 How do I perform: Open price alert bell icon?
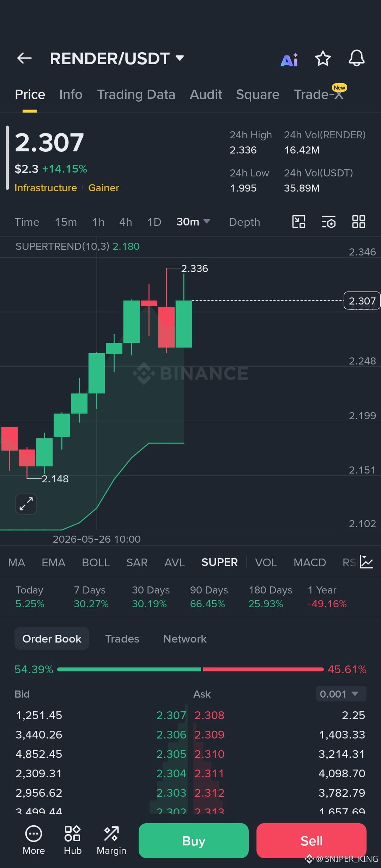(357, 58)
